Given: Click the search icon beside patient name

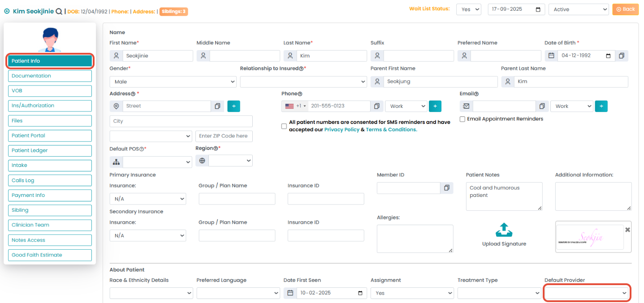Looking at the screenshot, I should point(59,12).
